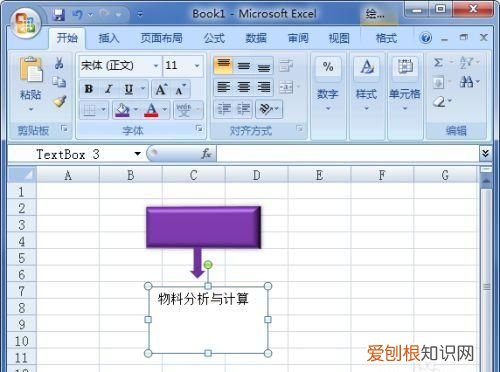Image resolution: width=500 pixels, height=372 pixels.
Task: Save the workbook from the quick access toolbar
Action: click(59, 14)
